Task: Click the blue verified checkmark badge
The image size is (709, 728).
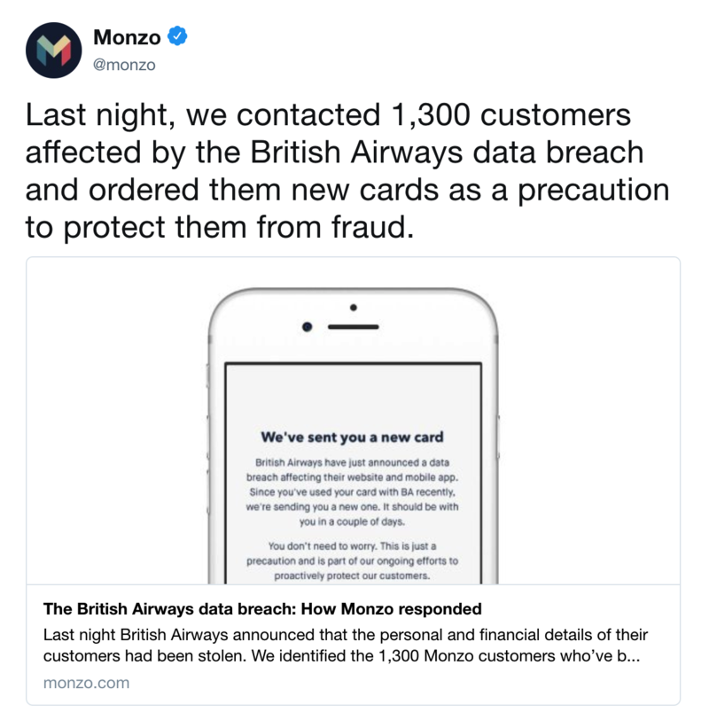Action: [176, 36]
